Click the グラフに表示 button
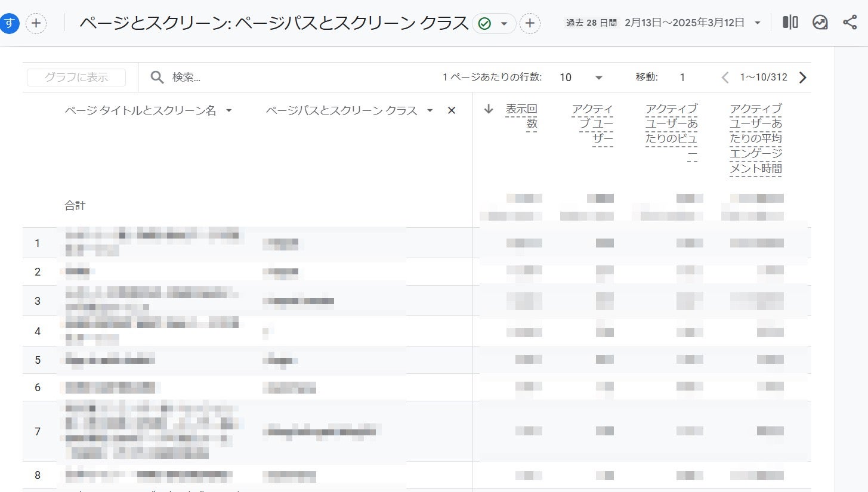868x492 pixels. (76, 78)
